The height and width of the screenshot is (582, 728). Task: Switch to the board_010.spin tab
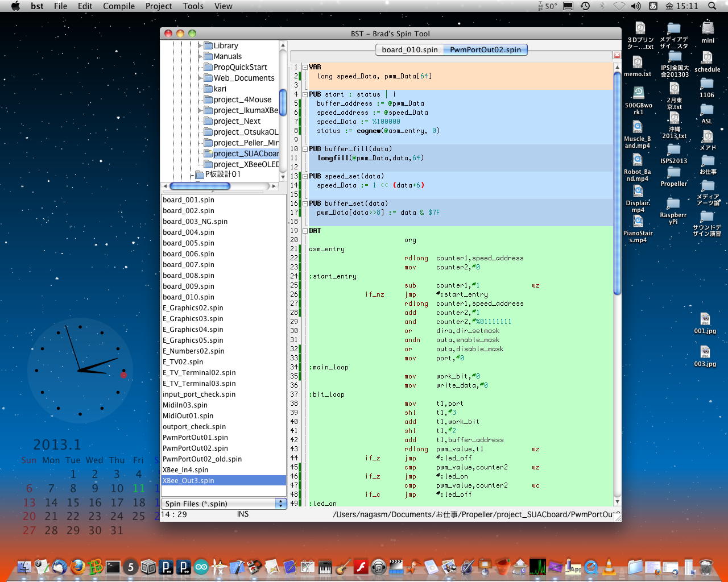(x=409, y=49)
